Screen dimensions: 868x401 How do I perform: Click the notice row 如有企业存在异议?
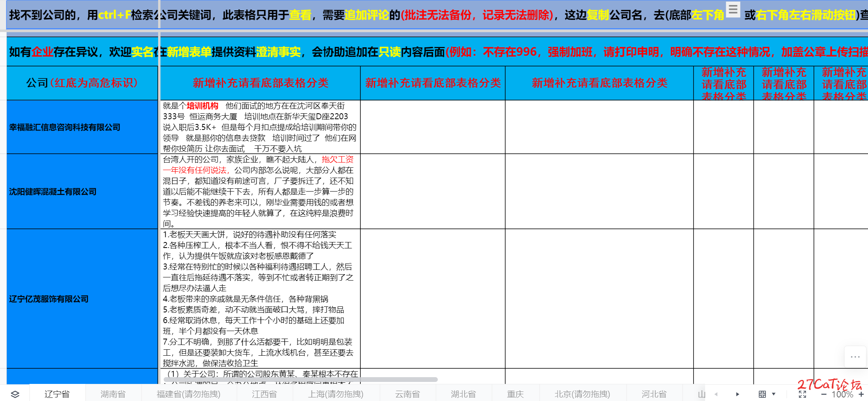[x=437, y=52]
